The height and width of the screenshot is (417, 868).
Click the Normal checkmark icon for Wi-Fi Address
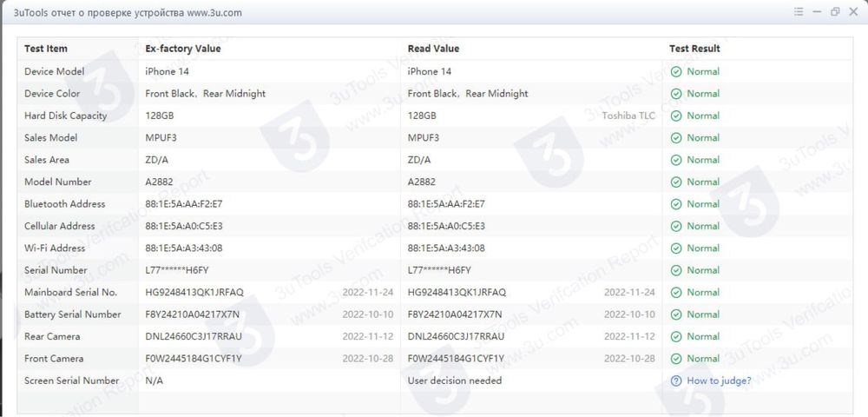click(676, 248)
